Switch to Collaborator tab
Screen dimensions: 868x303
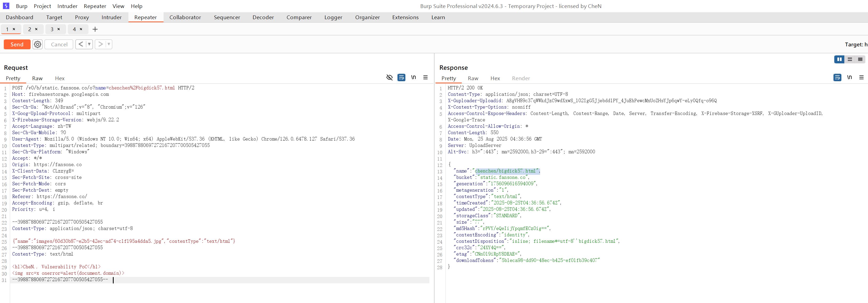click(185, 17)
